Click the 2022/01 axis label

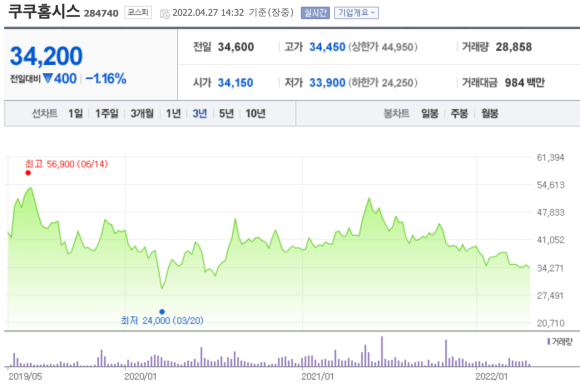pyautogui.click(x=492, y=377)
